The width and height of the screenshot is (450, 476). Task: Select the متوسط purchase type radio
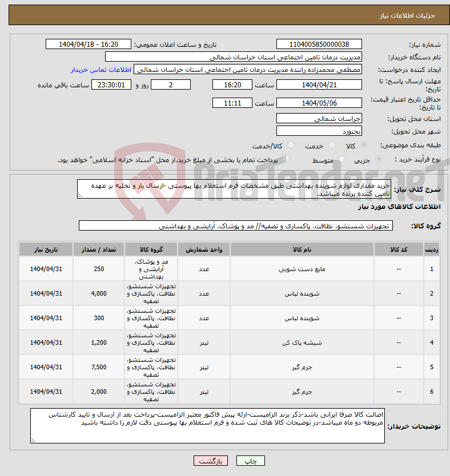341,159
